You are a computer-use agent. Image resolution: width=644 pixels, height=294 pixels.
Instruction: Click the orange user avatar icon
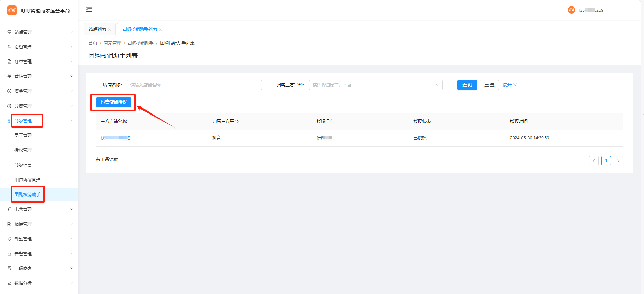pyautogui.click(x=571, y=10)
